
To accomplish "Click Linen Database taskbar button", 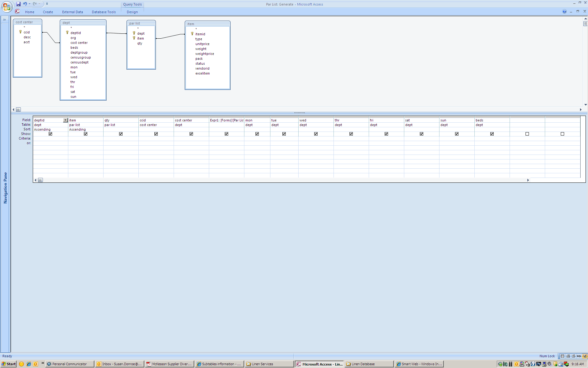I will (x=369, y=364).
